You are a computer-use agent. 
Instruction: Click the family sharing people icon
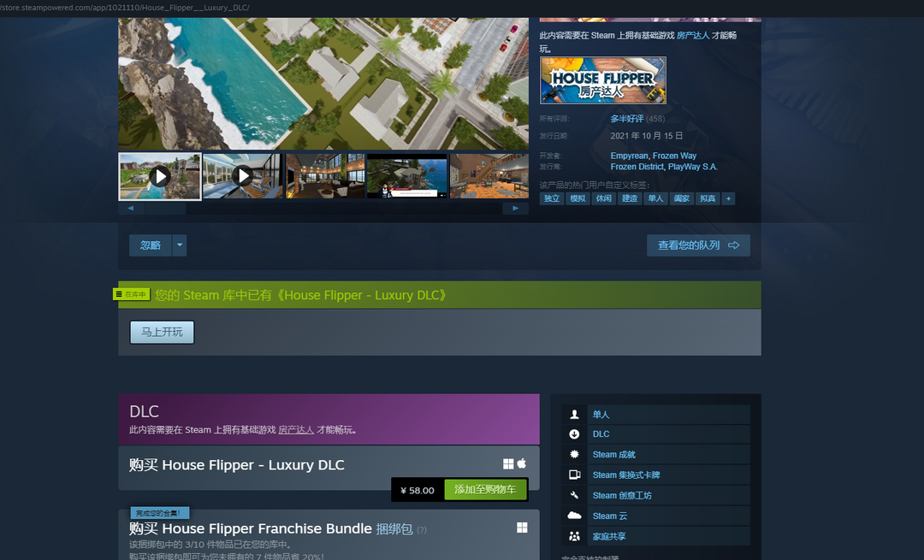[x=575, y=536]
